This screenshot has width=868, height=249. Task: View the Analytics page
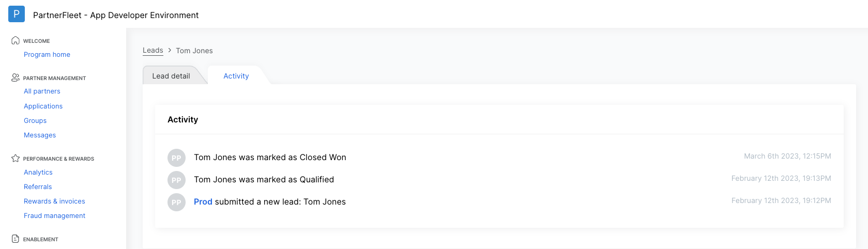38,172
